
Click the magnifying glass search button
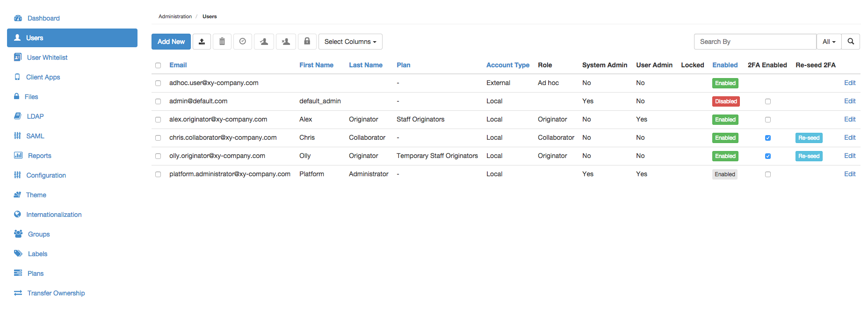(x=851, y=42)
